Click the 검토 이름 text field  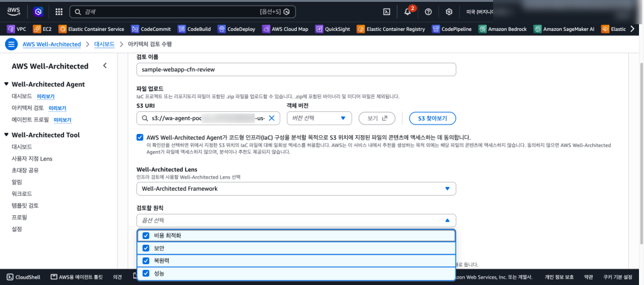point(296,69)
